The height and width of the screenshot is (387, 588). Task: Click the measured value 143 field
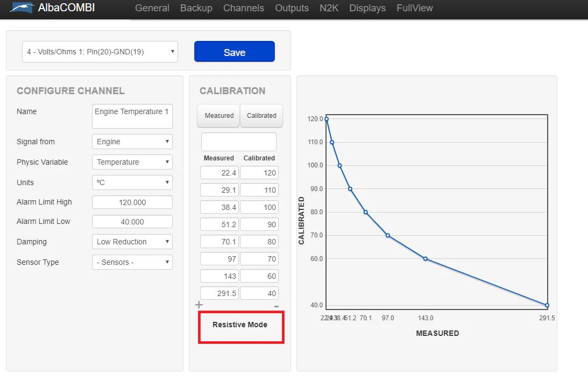click(x=219, y=276)
